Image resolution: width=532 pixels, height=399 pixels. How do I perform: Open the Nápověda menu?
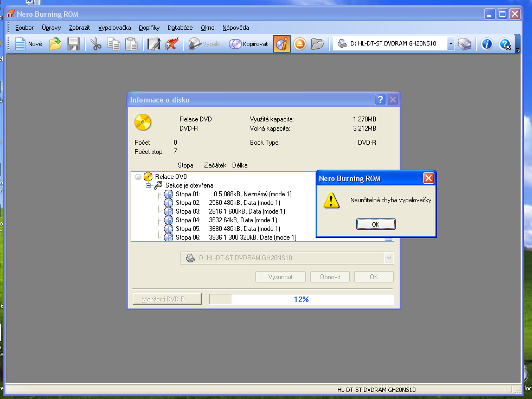(x=236, y=28)
